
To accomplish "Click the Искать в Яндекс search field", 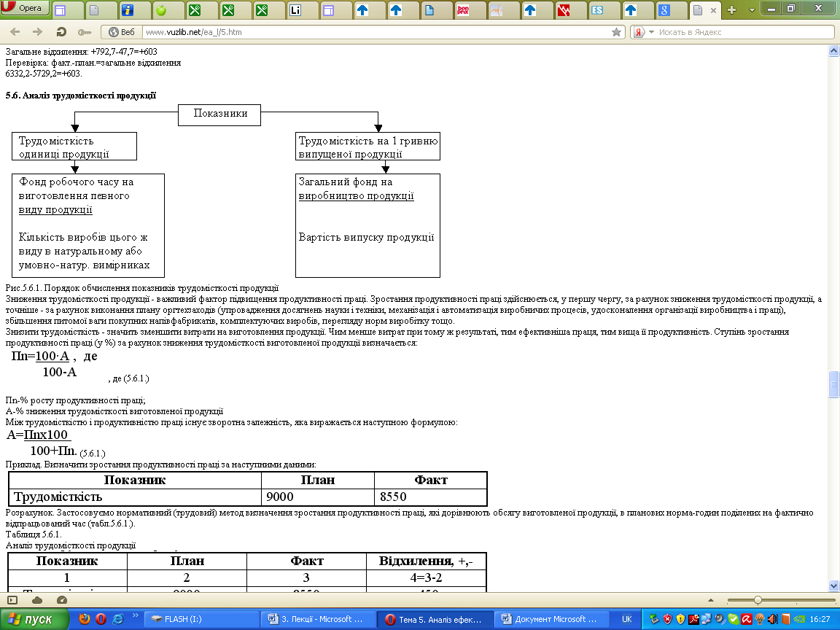I will [x=744, y=32].
